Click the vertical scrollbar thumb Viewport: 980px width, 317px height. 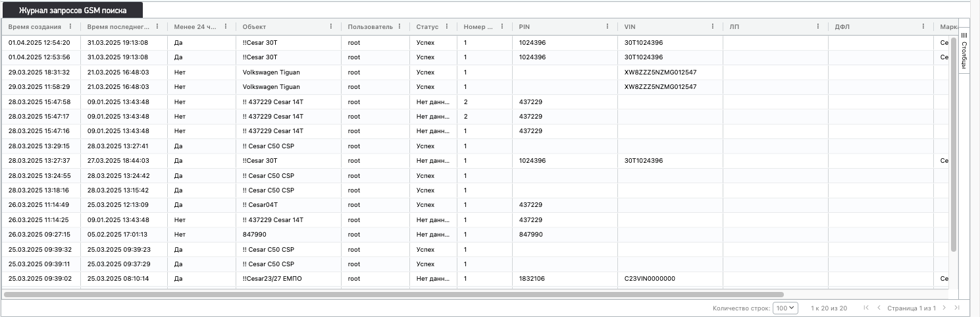click(x=954, y=144)
